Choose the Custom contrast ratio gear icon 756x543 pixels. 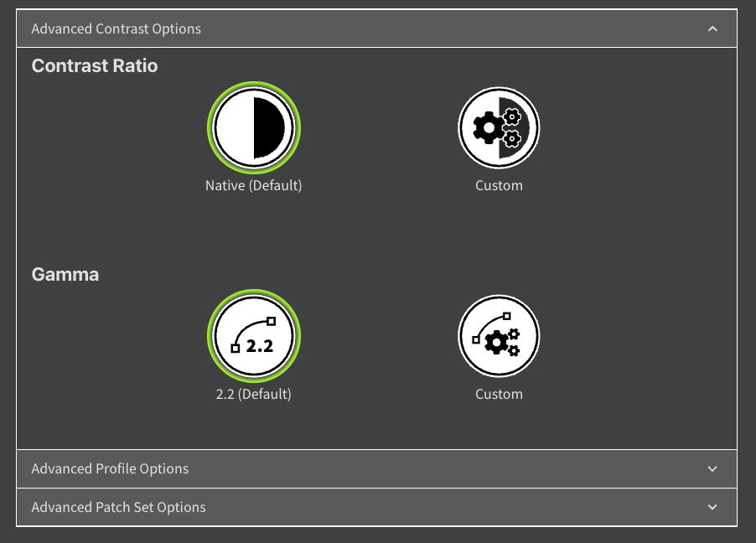click(x=499, y=128)
